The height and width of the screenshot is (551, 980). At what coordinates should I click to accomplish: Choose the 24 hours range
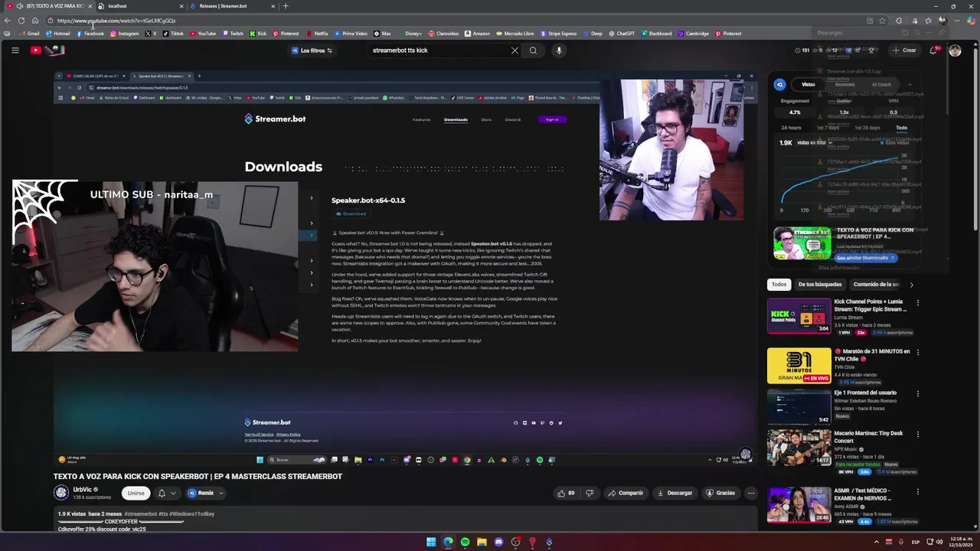pos(791,128)
